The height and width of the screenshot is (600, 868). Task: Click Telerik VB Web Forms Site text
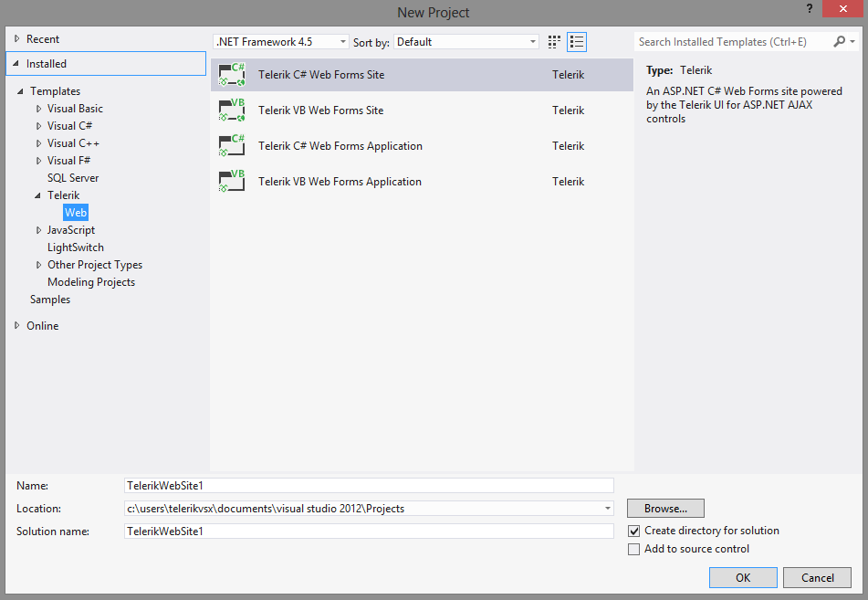(320, 111)
